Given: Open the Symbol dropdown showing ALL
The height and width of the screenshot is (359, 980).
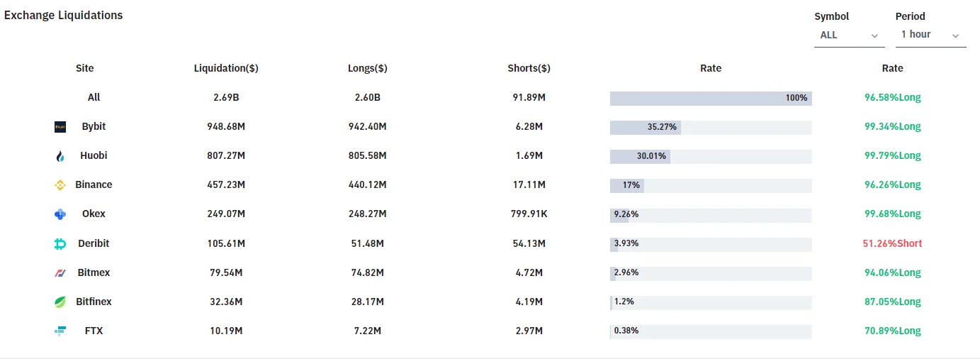Looking at the screenshot, I should (849, 35).
